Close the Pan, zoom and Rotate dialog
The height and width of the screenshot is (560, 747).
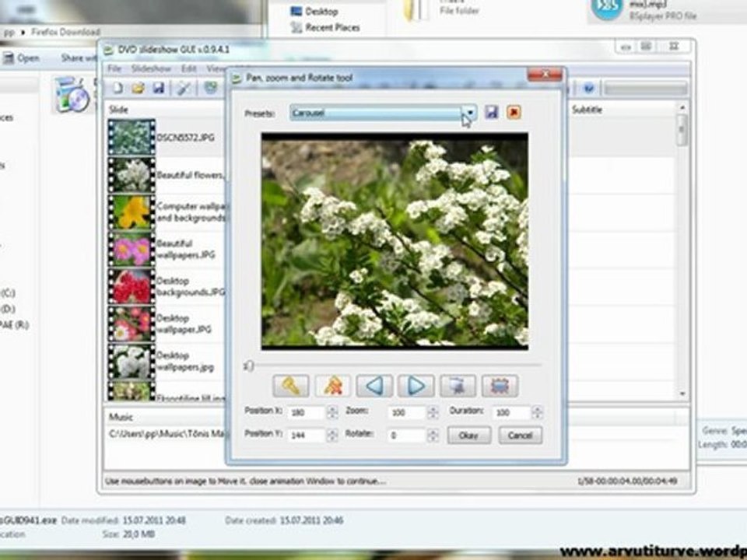tap(544, 75)
